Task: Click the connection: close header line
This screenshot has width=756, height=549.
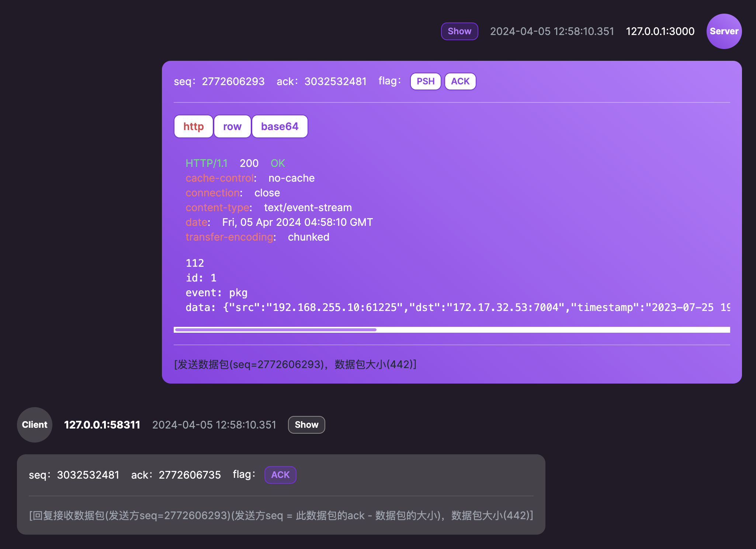Action: point(233,193)
